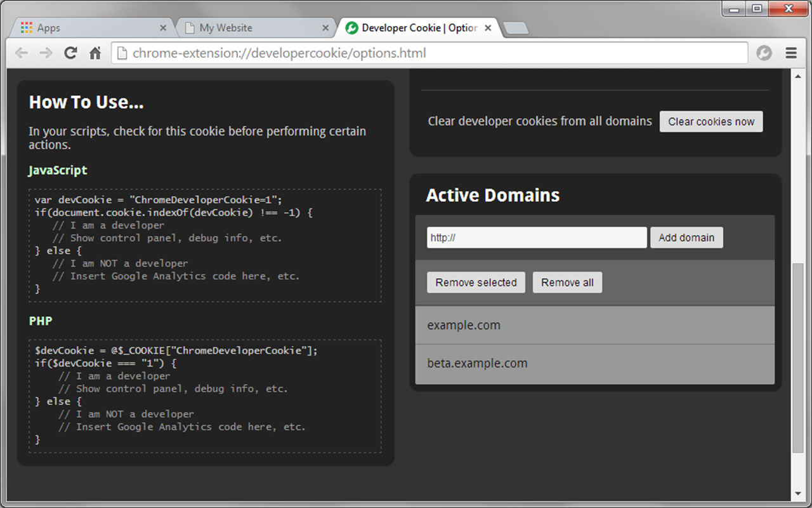Close the Developer Cookie tab

click(x=488, y=28)
